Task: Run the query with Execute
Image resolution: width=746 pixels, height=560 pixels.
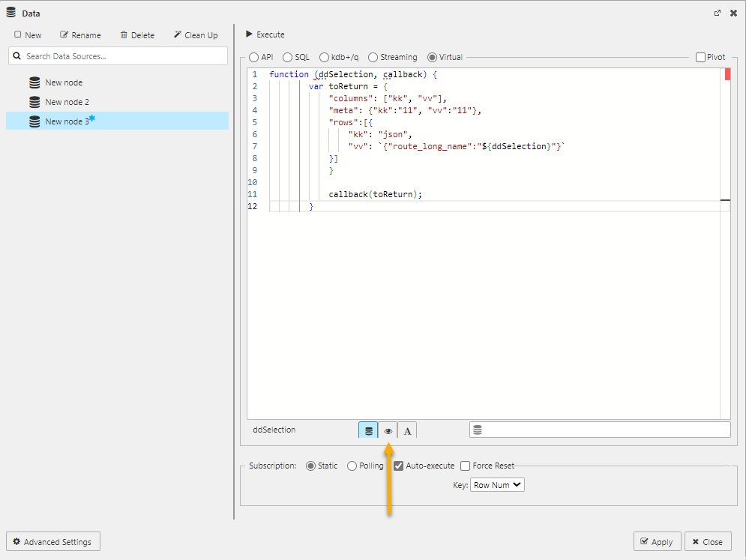Action: [x=265, y=34]
